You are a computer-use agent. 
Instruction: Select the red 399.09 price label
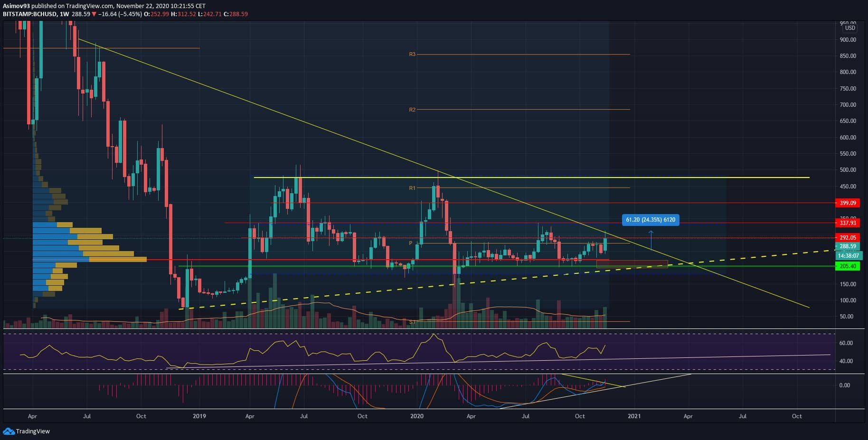click(x=848, y=203)
